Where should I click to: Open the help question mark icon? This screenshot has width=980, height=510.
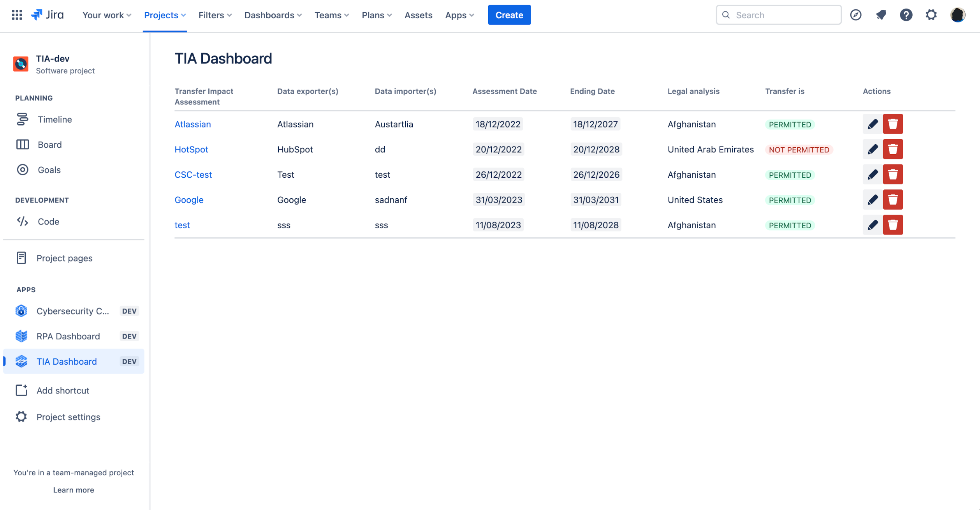click(906, 15)
